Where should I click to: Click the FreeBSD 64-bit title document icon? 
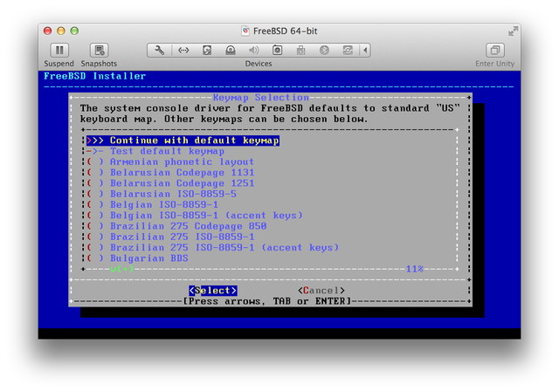[x=245, y=31]
